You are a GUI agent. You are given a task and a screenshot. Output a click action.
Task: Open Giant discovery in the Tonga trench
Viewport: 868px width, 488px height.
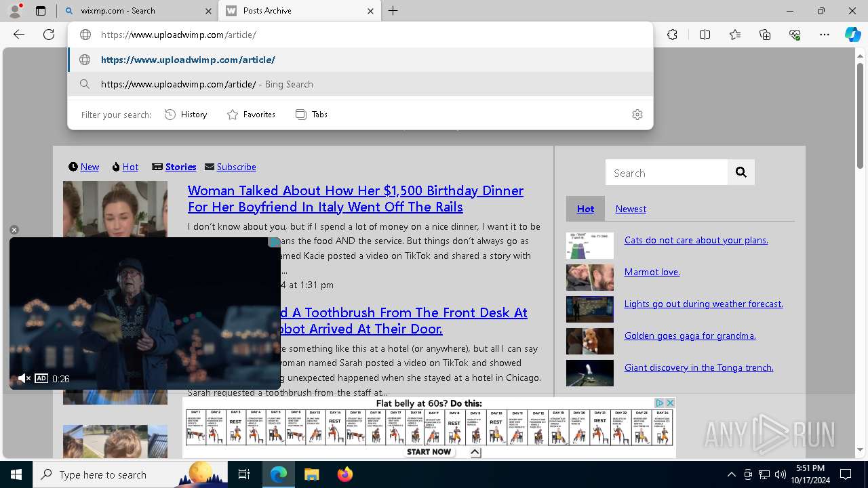pos(698,367)
